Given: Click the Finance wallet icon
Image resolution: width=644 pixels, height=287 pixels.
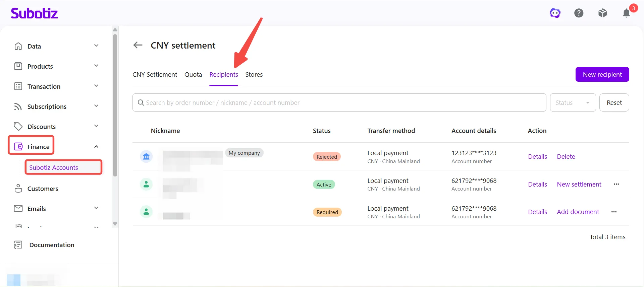Looking at the screenshot, I should (18, 146).
